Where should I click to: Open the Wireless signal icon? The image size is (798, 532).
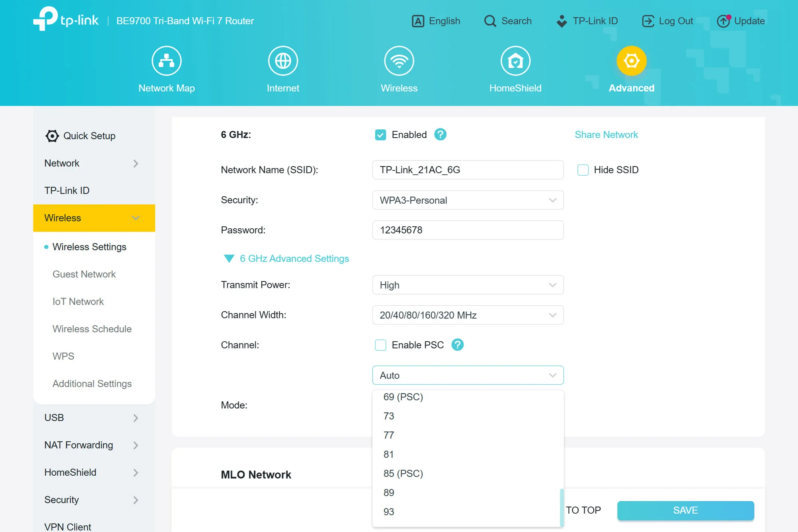coord(399,61)
